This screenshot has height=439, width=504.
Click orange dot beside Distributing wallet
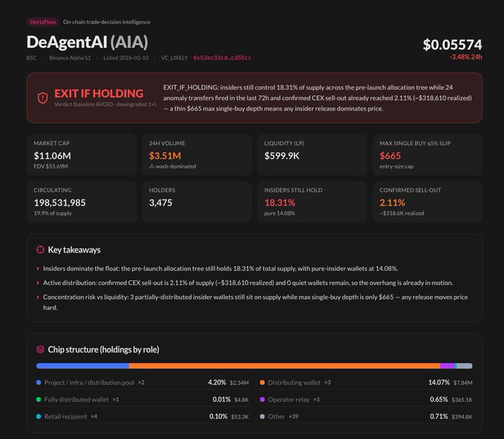262,383
